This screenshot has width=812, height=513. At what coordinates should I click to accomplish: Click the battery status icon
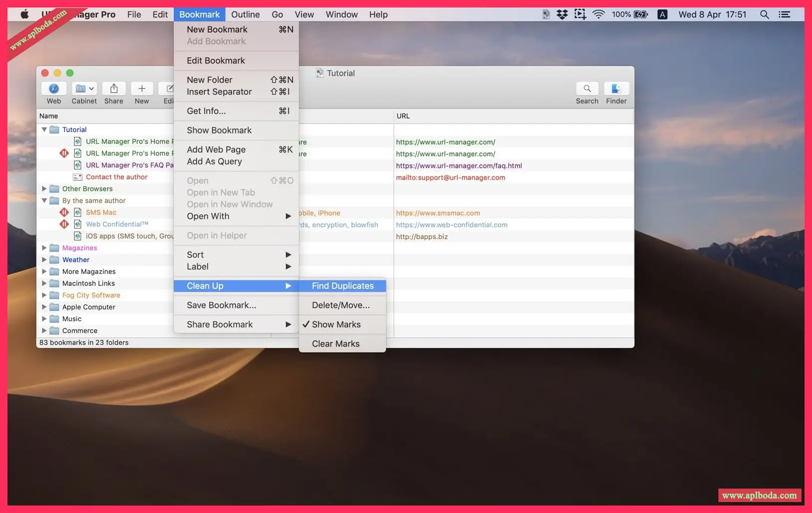(641, 14)
